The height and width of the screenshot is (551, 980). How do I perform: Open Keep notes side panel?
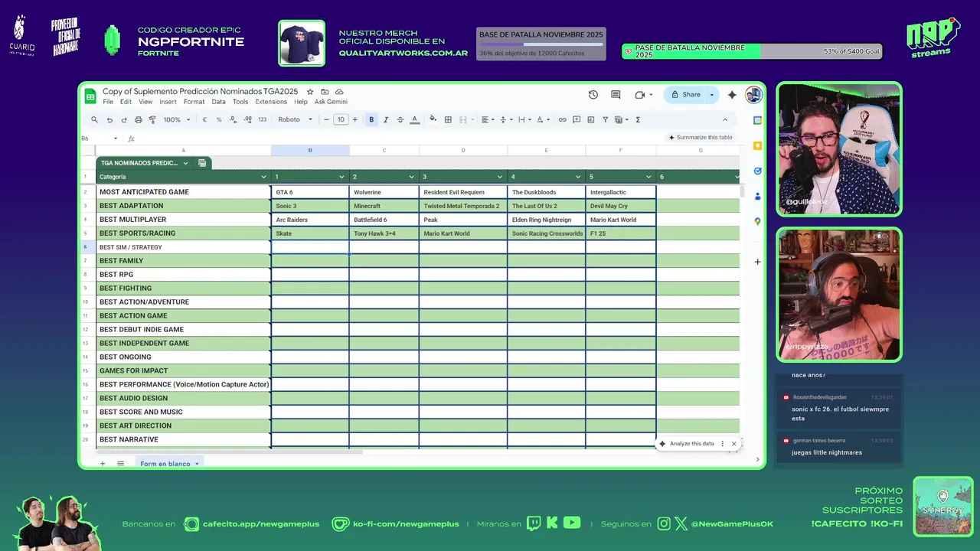tap(757, 145)
